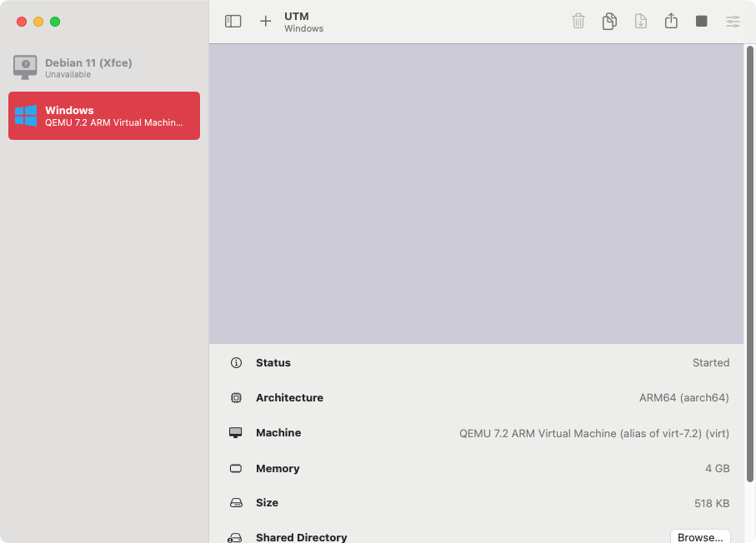The image size is (756, 543).
Task: Click the trash icon in toolbar
Action: pos(578,22)
